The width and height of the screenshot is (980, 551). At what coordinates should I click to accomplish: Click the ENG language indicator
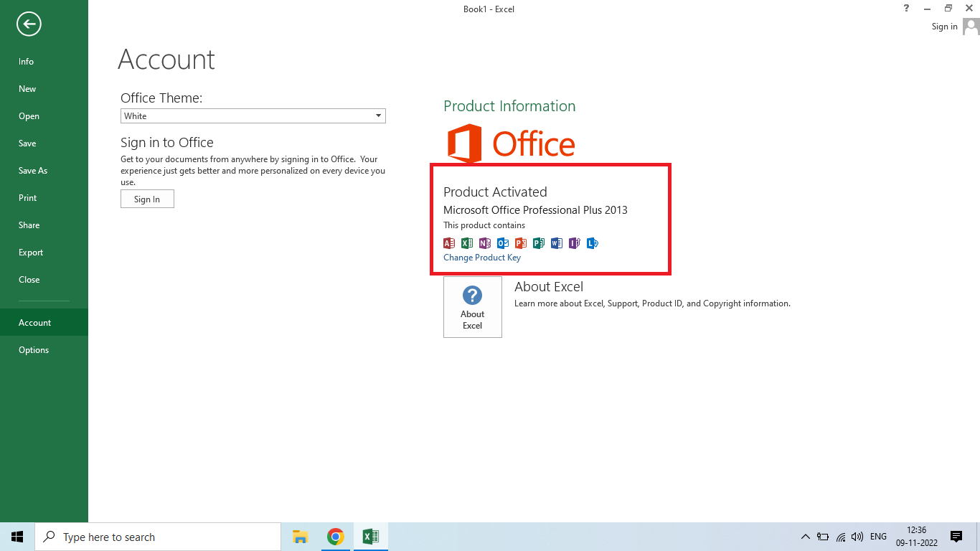pyautogui.click(x=878, y=537)
